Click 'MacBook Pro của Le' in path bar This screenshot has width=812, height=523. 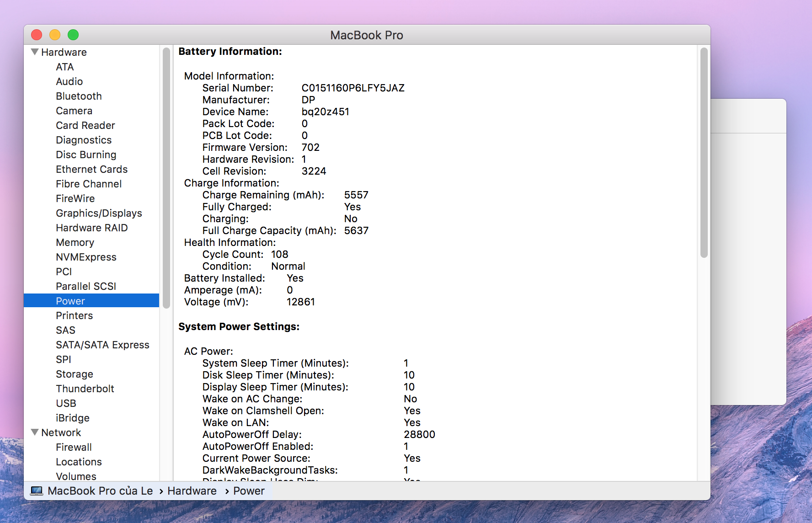click(100, 491)
